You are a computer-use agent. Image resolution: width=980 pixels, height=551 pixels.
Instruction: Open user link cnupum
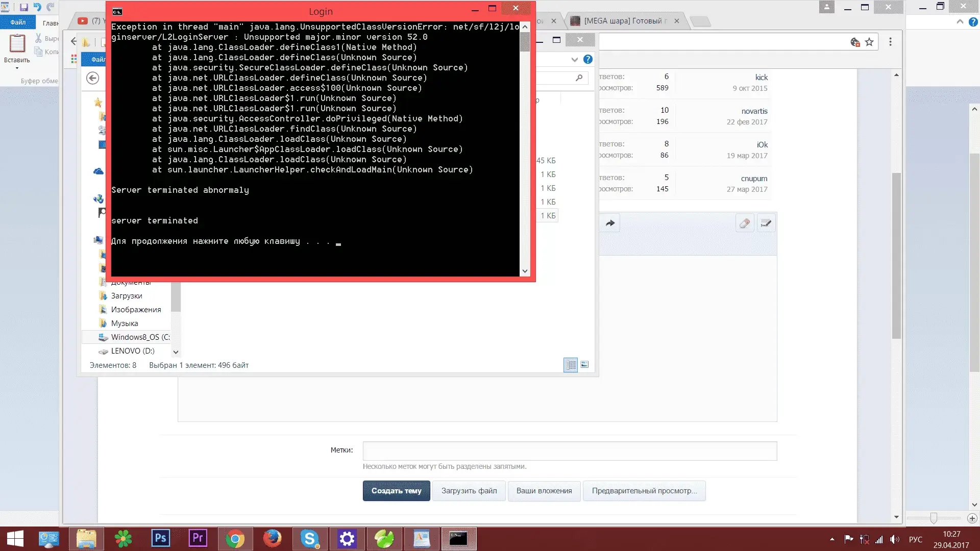click(754, 179)
